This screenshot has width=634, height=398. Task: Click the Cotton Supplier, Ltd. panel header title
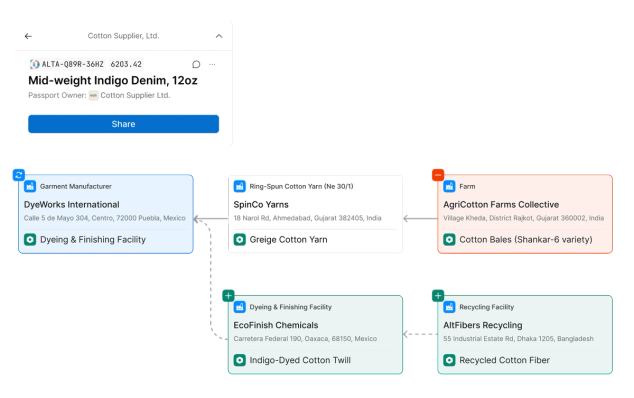123,36
